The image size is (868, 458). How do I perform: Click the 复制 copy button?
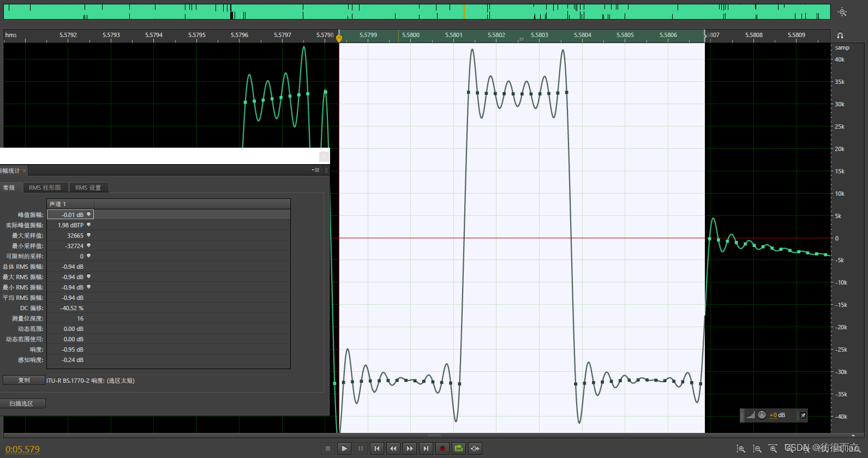tap(24, 380)
